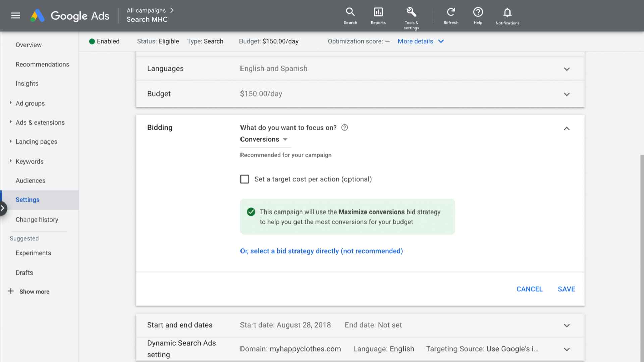Expand Ads & extensions tree arrow

pyautogui.click(x=11, y=122)
